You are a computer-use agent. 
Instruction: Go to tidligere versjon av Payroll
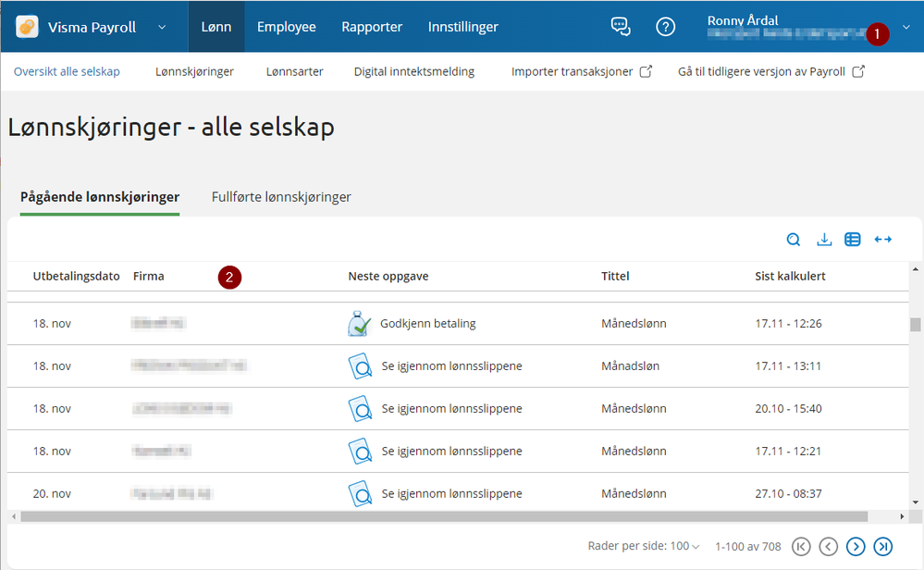771,71
